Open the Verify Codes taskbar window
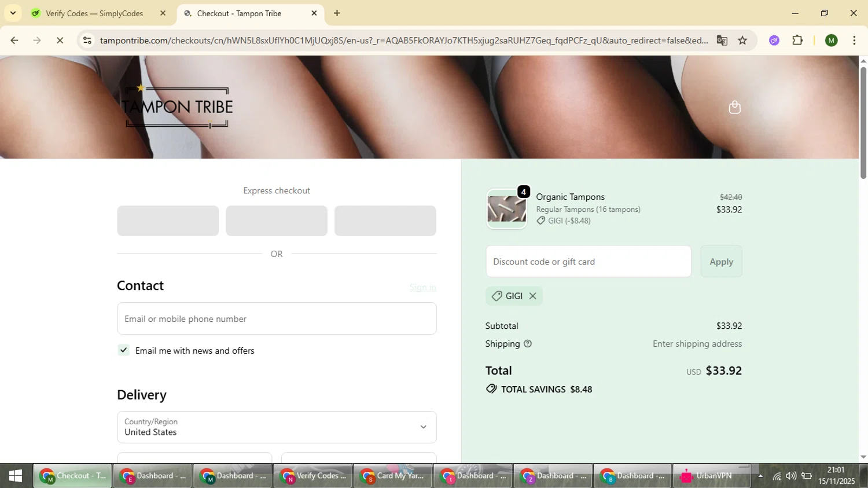The width and height of the screenshot is (868, 488). [x=312, y=476]
